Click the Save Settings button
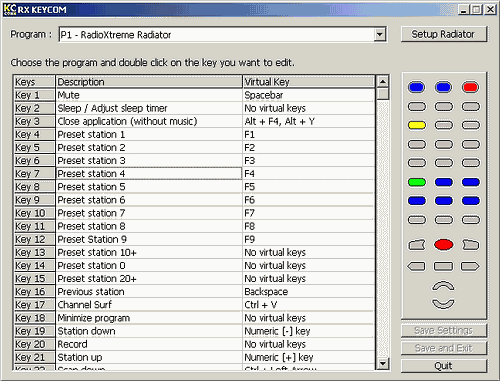The height and width of the screenshot is (381, 500). pos(444,330)
